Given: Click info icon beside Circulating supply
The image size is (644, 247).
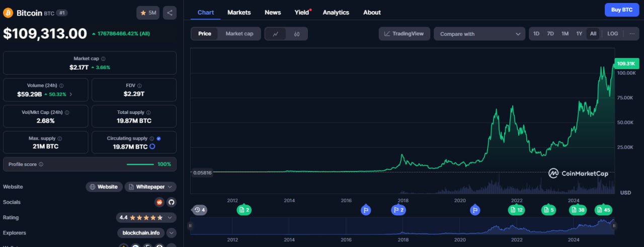Looking at the screenshot, I should (152, 138).
